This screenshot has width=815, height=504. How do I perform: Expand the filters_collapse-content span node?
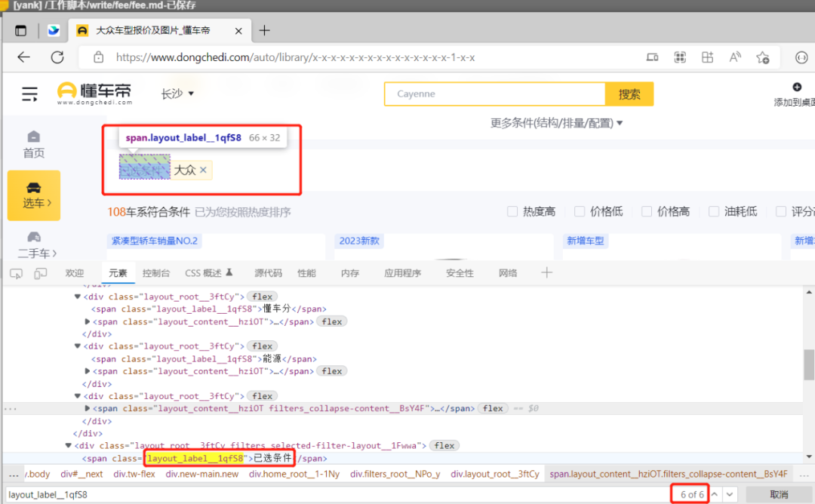[88, 408]
